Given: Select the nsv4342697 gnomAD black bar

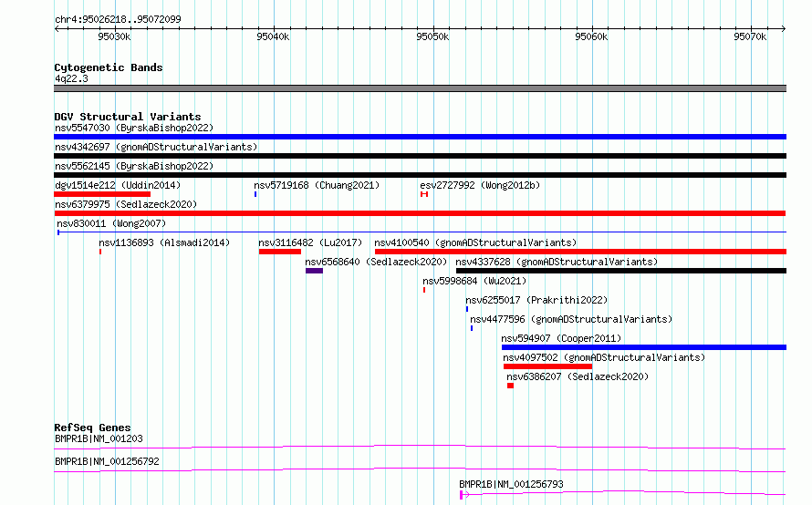Looking at the screenshot, I should [420, 156].
